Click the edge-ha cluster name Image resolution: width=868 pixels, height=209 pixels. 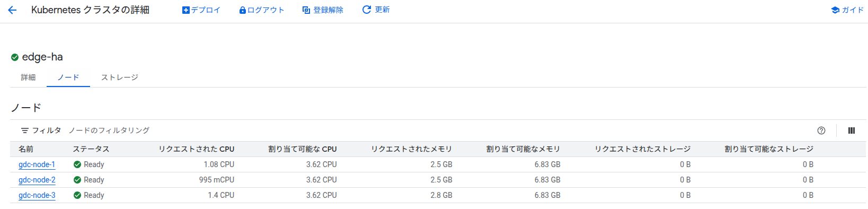(x=42, y=57)
